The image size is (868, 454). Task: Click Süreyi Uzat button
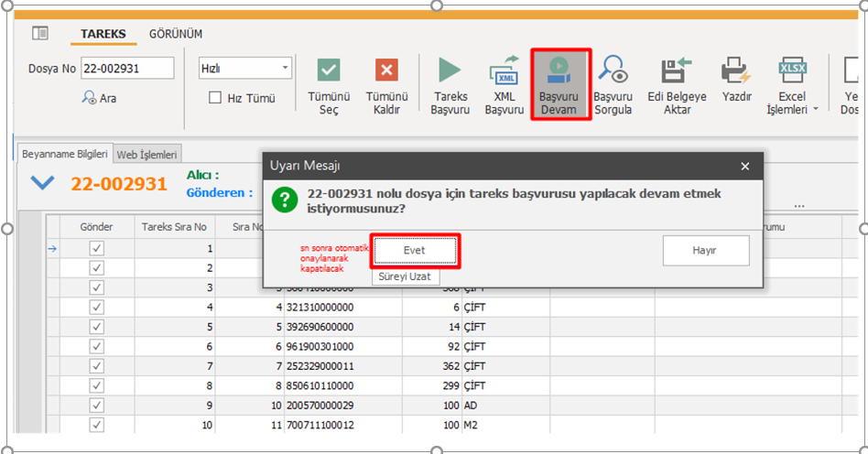coord(406,276)
